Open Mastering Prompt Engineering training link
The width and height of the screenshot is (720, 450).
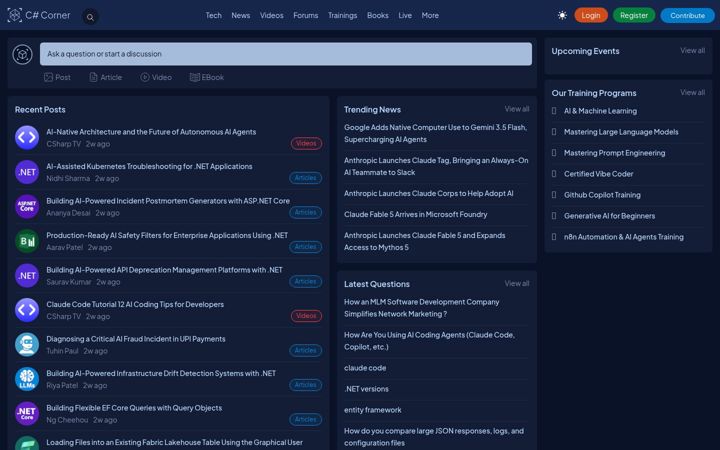[x=614, y=153]
